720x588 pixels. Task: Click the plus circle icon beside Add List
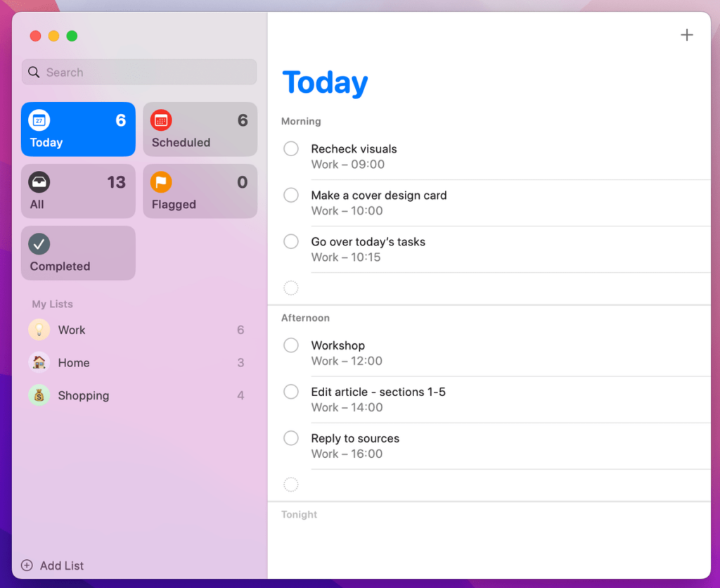point(27,565)
